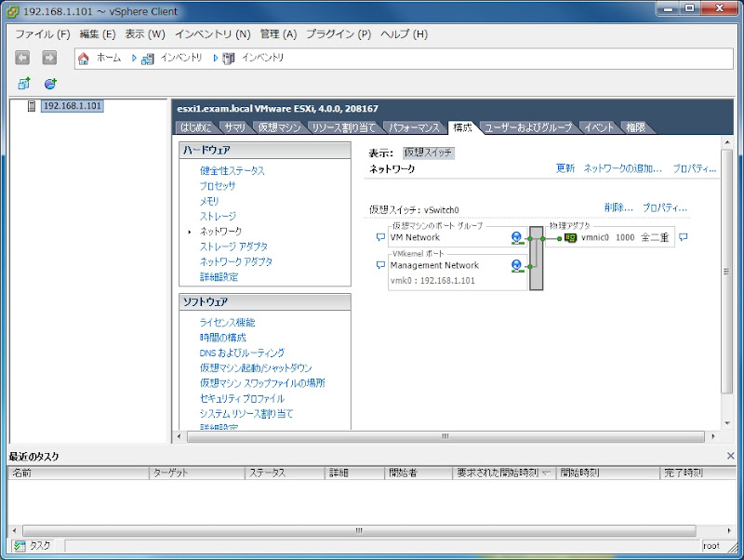Click the new virtual machine toolbar icon
This screenshot has height=560, width=744.
[24, 84]
